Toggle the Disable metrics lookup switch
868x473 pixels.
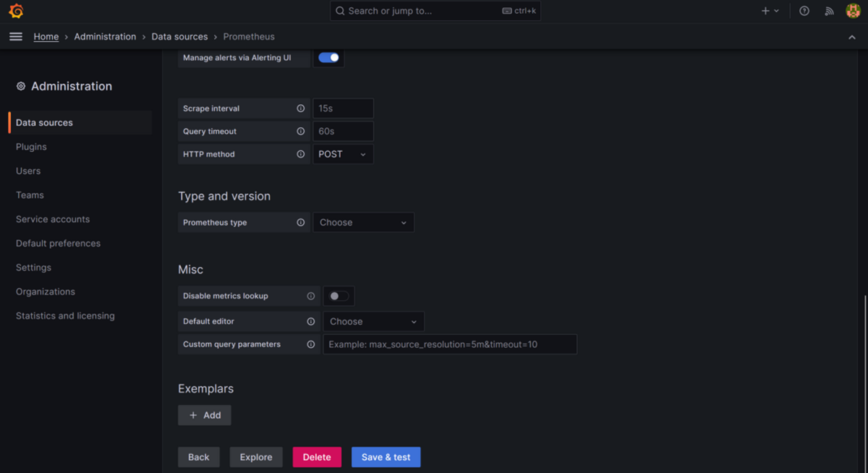pyautogui.click(x=339, y=296)
